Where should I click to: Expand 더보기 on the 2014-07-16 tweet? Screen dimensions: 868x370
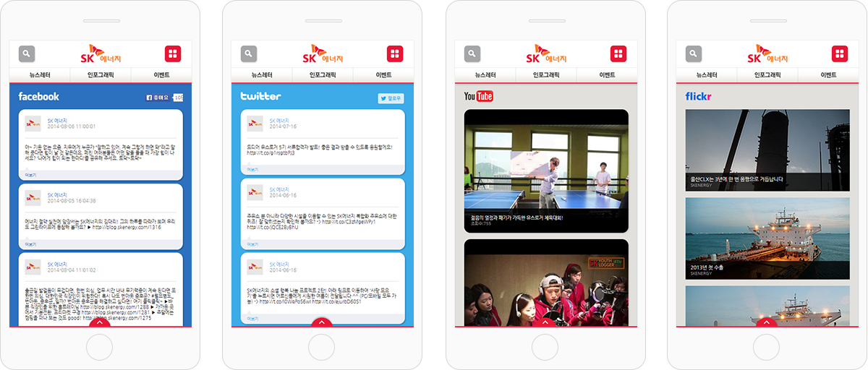(252, 169)
